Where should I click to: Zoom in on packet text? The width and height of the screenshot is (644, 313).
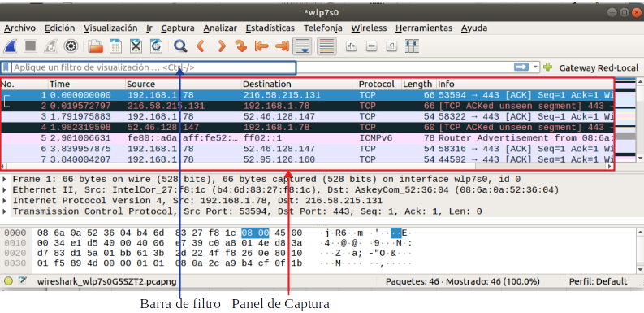(x=351, y=46)
